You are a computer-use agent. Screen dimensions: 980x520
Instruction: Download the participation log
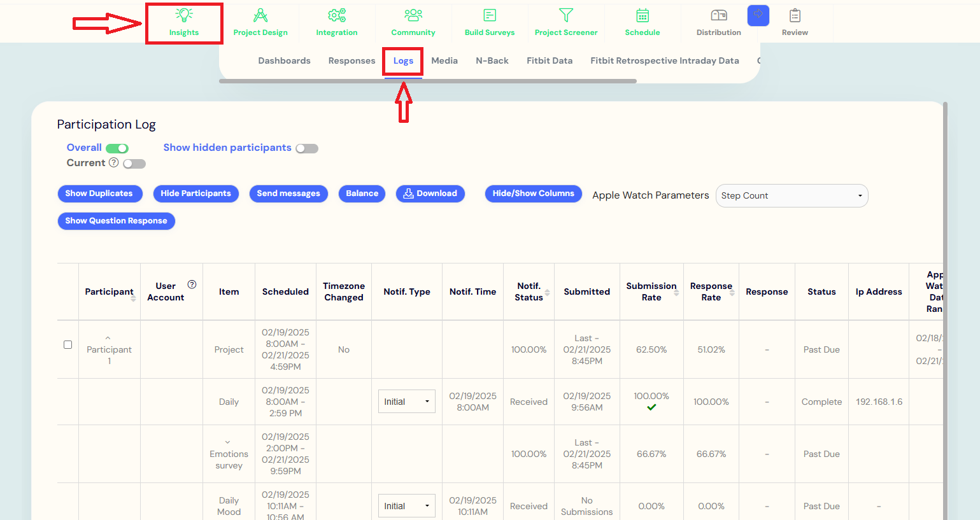[430, 193]
